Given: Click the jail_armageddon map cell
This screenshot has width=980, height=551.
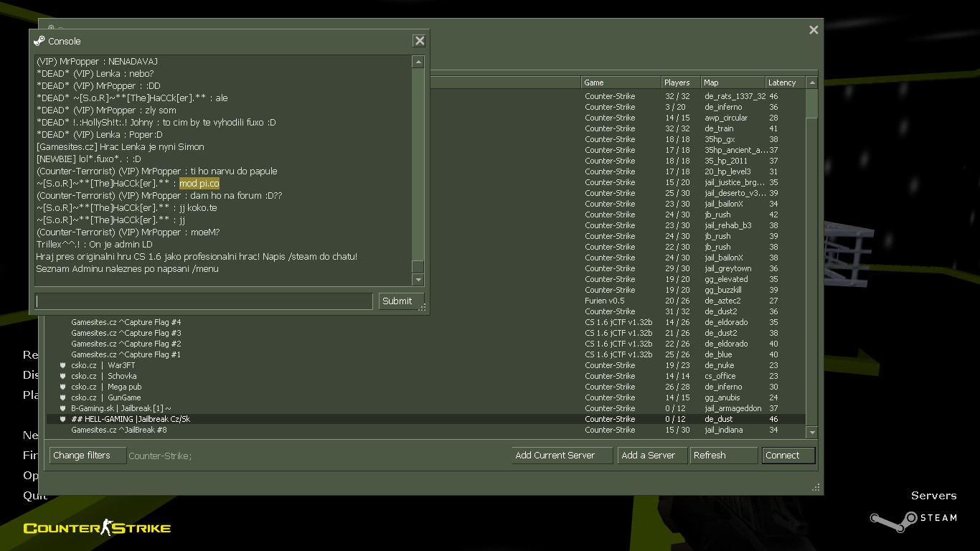Looking at the screenshot, I should [732, 408].
